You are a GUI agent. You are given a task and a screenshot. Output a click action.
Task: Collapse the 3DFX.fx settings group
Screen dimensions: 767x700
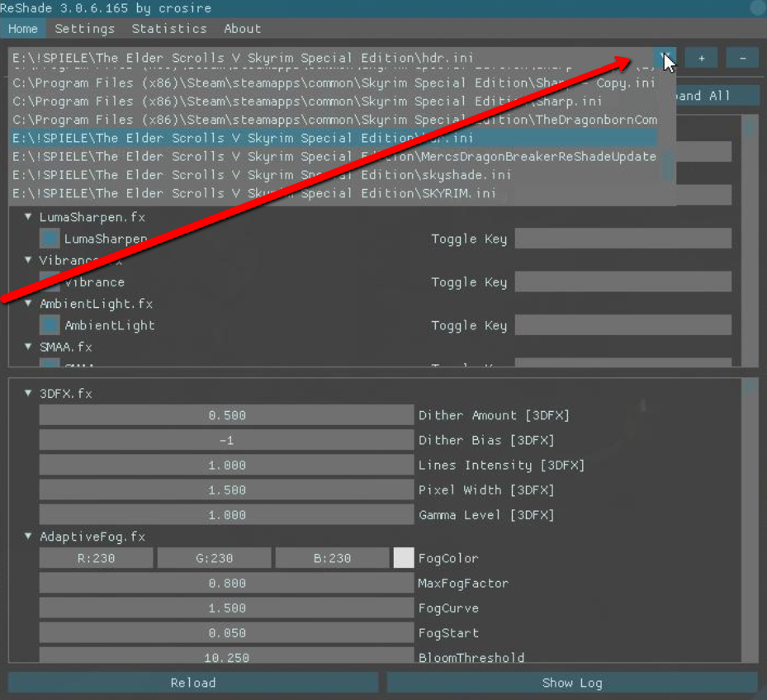point(29,394)
